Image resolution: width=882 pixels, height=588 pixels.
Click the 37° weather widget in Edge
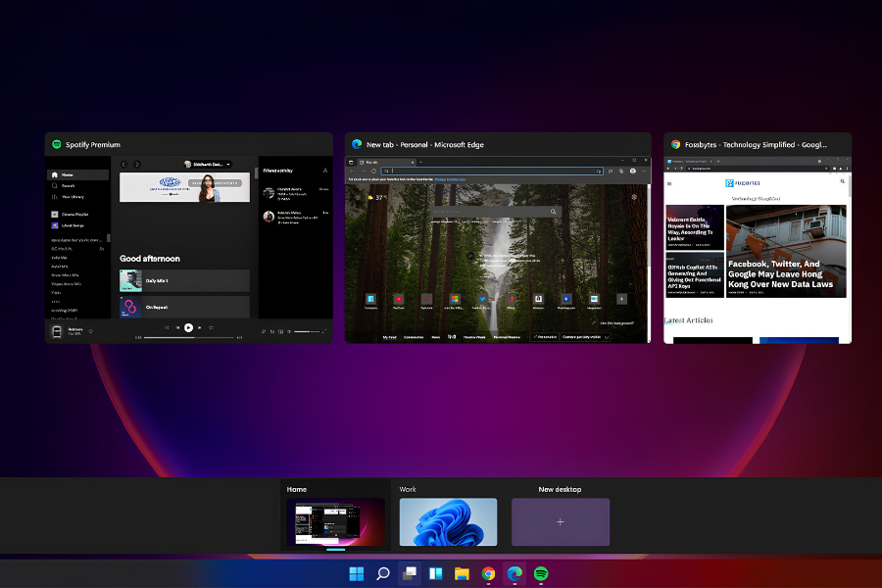pos(377,198)
